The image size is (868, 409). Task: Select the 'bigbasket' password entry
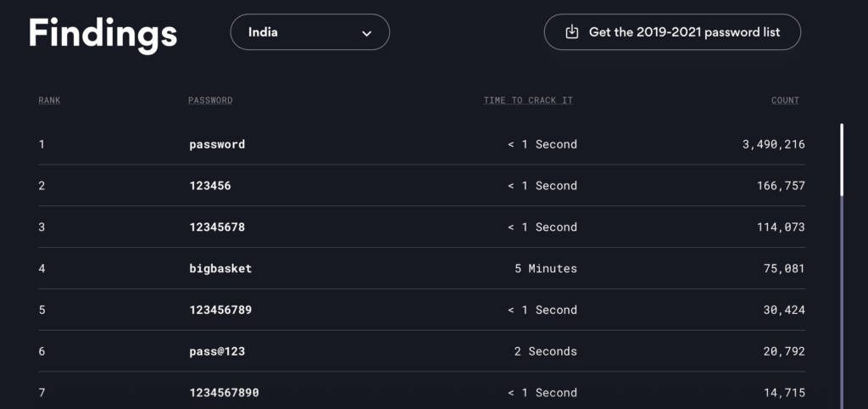pos(220,269)
